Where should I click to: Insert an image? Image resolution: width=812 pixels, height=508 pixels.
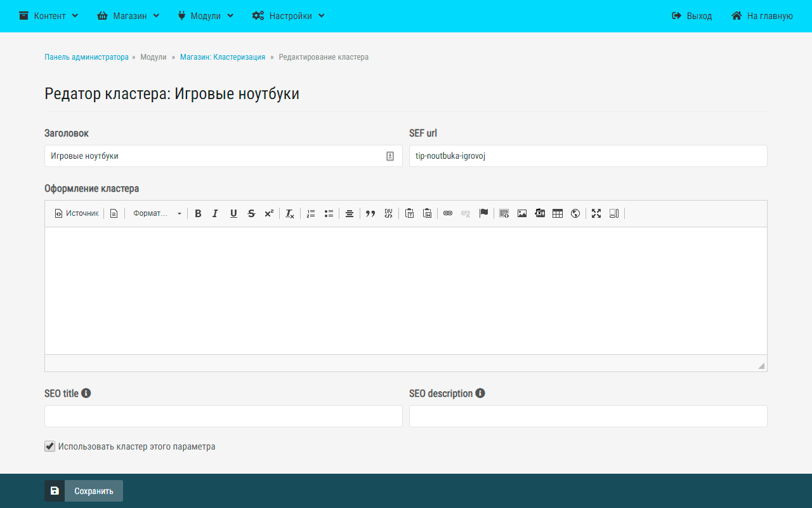(522, 213)
